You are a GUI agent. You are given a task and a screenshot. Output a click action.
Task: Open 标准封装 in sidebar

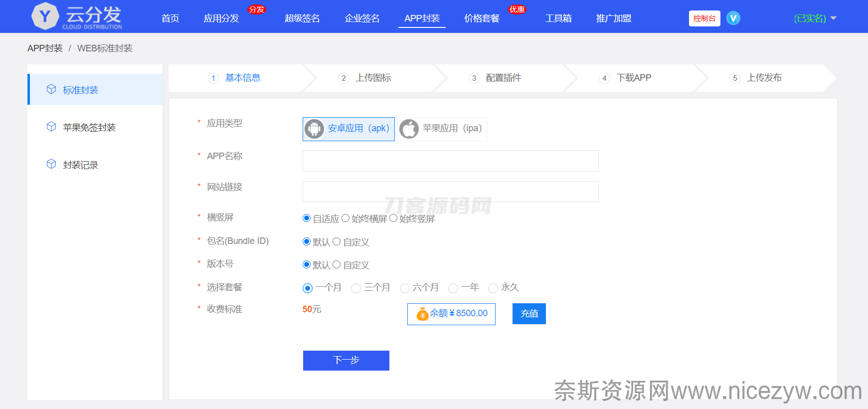click(95, 89)
